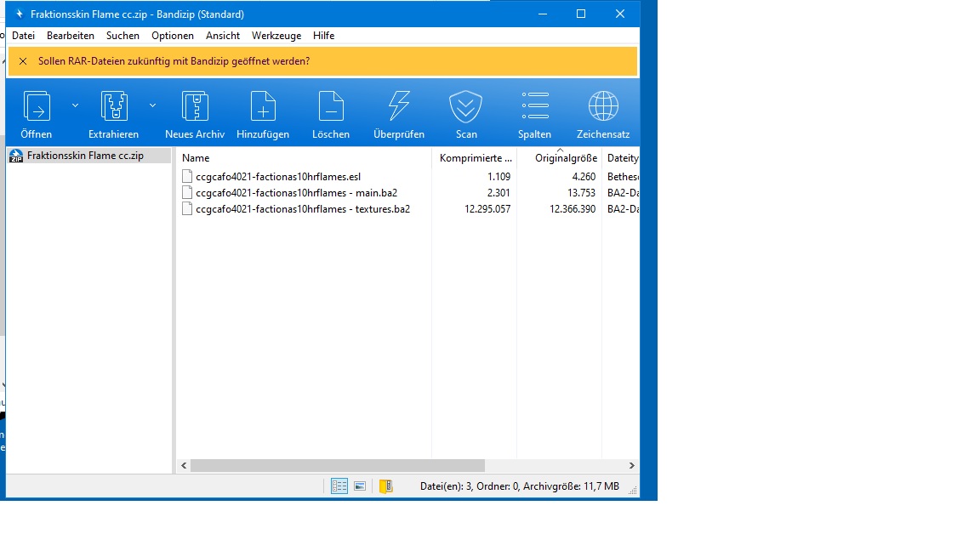Open the Zeichensatz globe icon
The width and height of the screenshot is (980, 551).
coord(603,107)
